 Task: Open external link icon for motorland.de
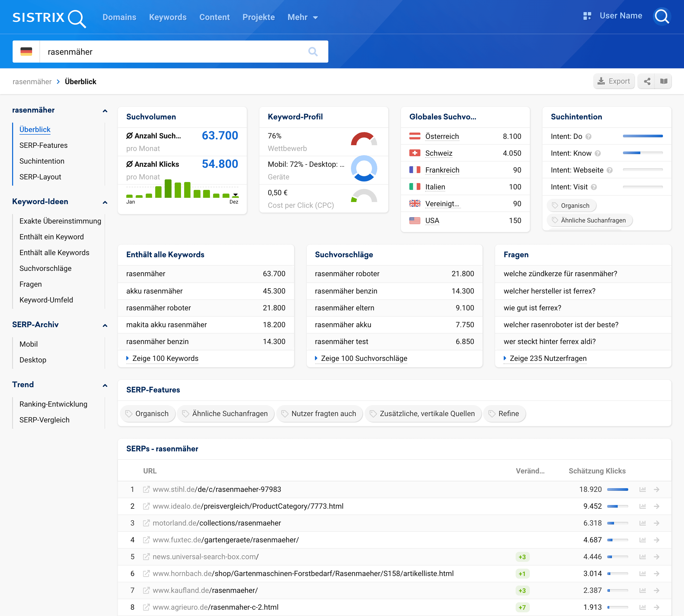146,523
